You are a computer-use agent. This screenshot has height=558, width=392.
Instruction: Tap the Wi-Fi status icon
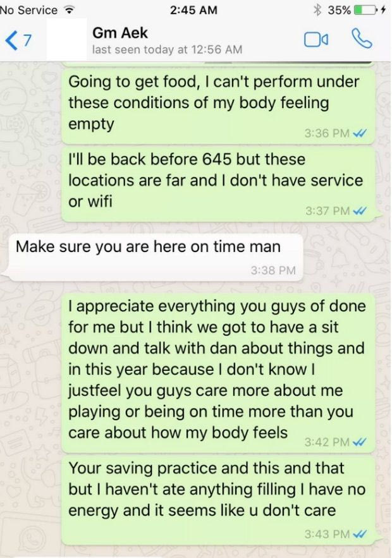[67, 10]
